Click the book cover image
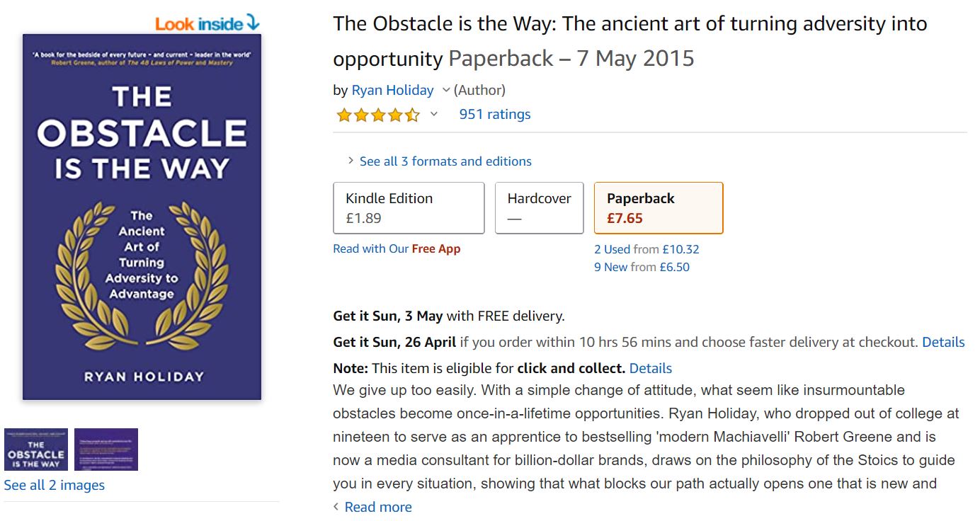The width and height of the screenshot is (980, 521). coord(142,212)
